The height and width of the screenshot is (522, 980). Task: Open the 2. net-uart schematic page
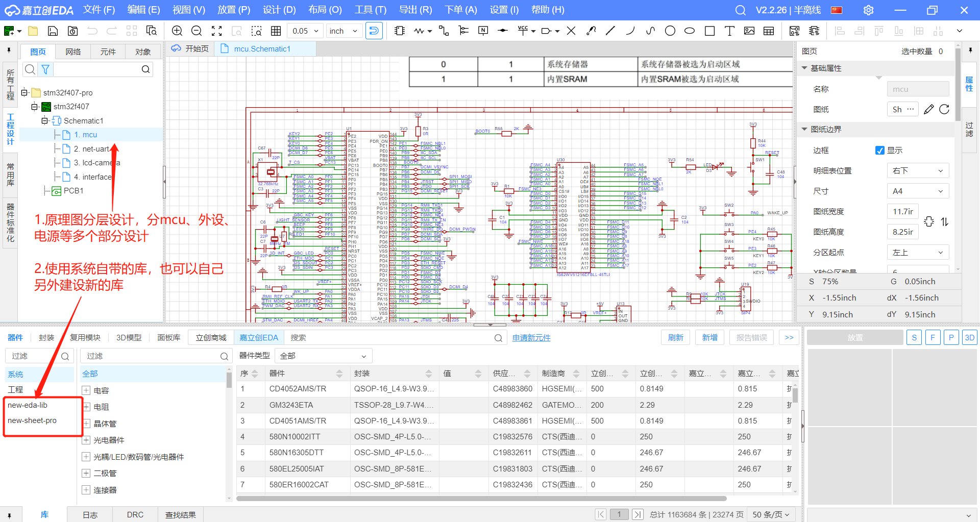point(91,148)
